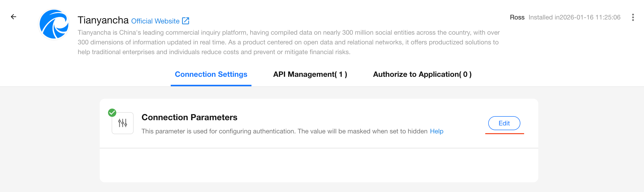Screen dimensions: 644x192
Task: Open the three-dot more options menu
Action: click(633, 17)
